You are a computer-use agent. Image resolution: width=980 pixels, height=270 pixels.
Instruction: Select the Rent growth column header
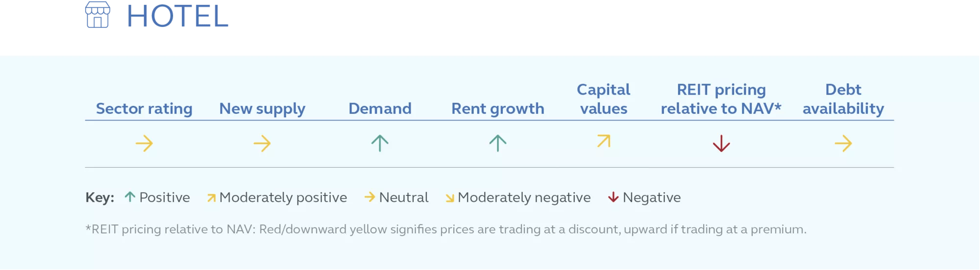click(x=498, y=109)
